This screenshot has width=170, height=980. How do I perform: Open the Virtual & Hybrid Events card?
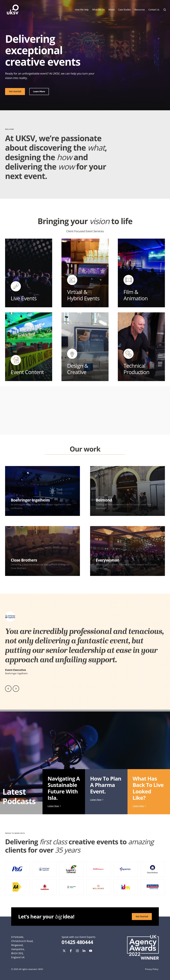point(85,273)
